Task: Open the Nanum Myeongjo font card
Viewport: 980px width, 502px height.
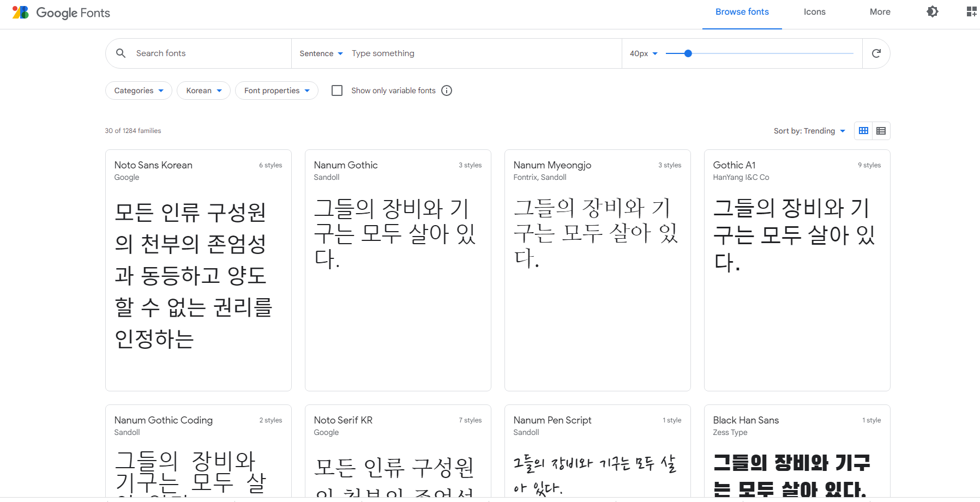Action: click(597, 270)
